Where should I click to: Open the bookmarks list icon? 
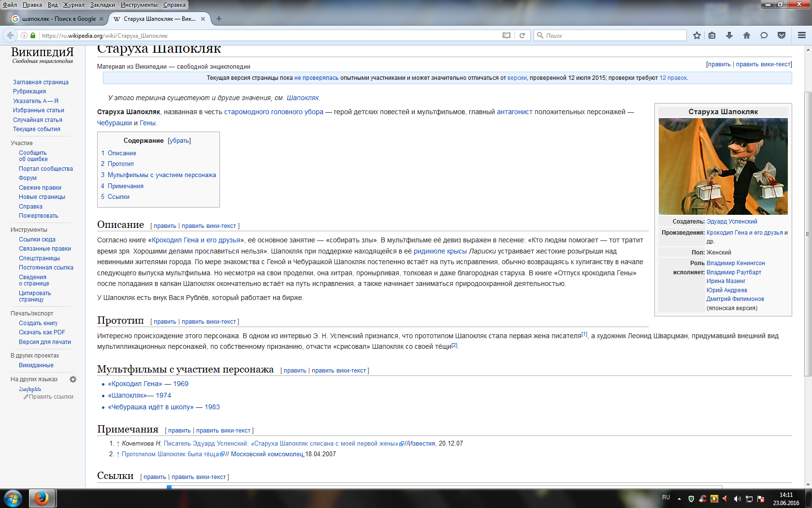pos(712,35)
